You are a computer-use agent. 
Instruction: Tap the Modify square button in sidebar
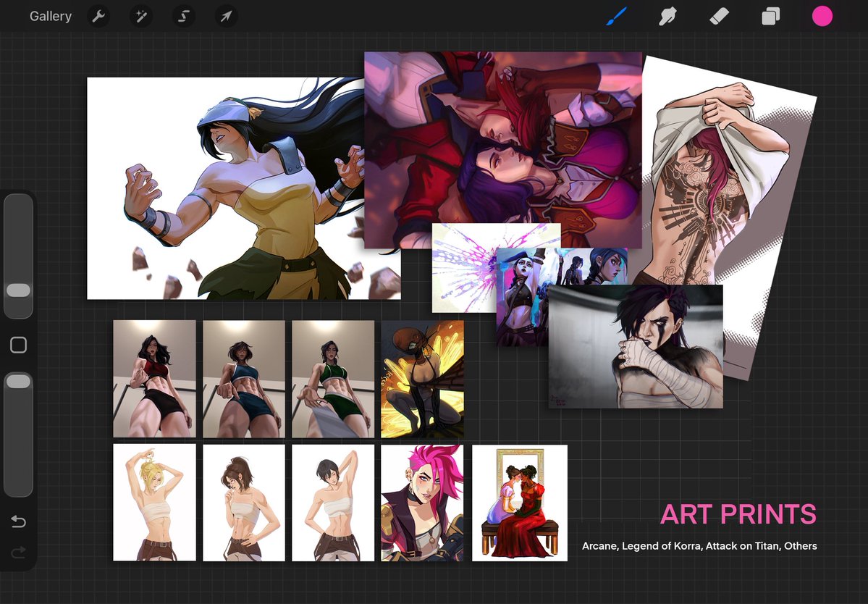pos(18,345)
